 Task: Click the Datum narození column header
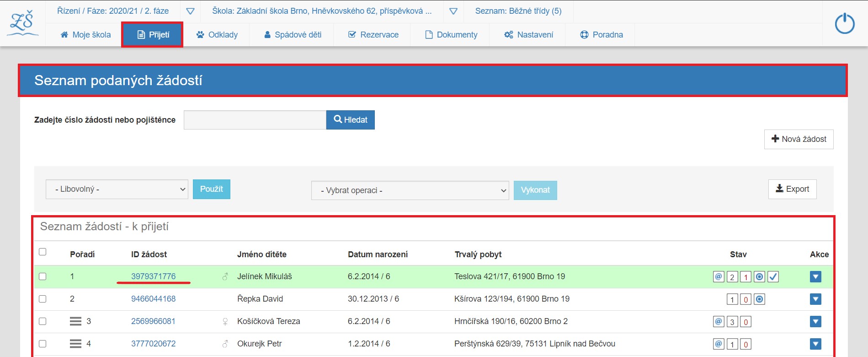(378, 254)
